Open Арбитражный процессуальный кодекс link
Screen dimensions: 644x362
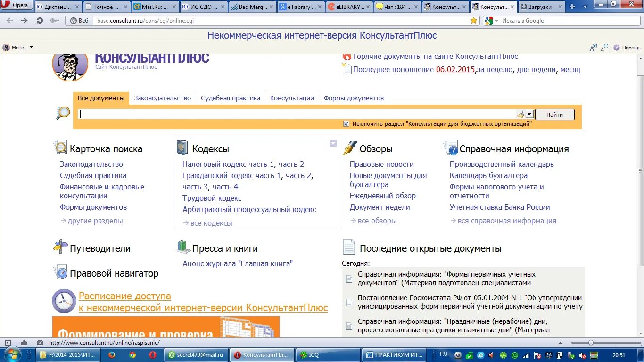click(249, 209)
